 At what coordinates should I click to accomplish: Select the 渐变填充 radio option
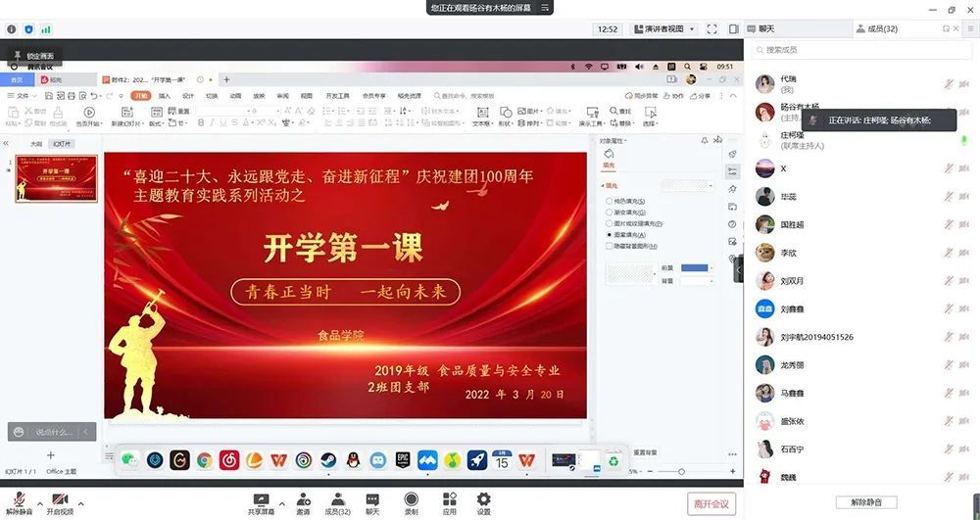tap(610, 212)
